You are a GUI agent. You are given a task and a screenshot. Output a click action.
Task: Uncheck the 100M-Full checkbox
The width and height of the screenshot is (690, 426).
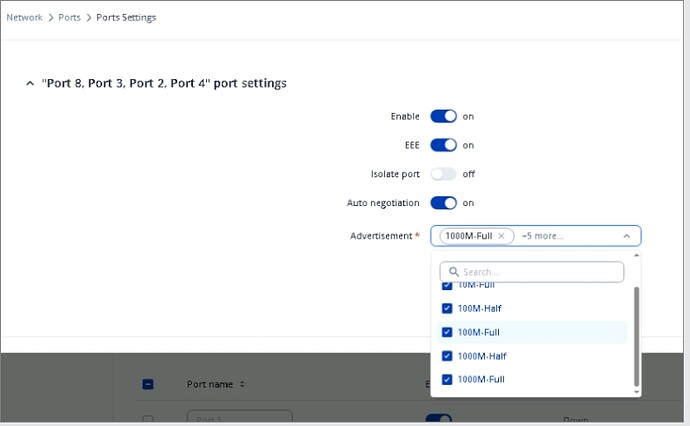[447, 332]
